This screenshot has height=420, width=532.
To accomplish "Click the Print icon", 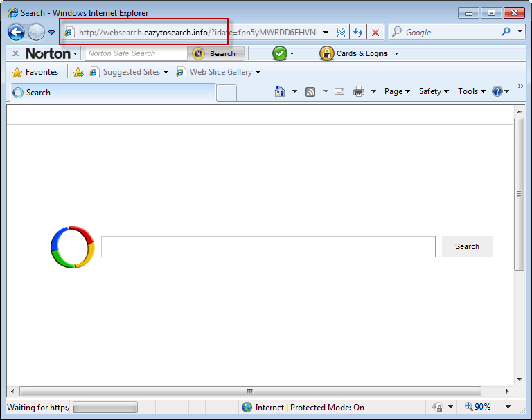I will click(x=359, y=91).
